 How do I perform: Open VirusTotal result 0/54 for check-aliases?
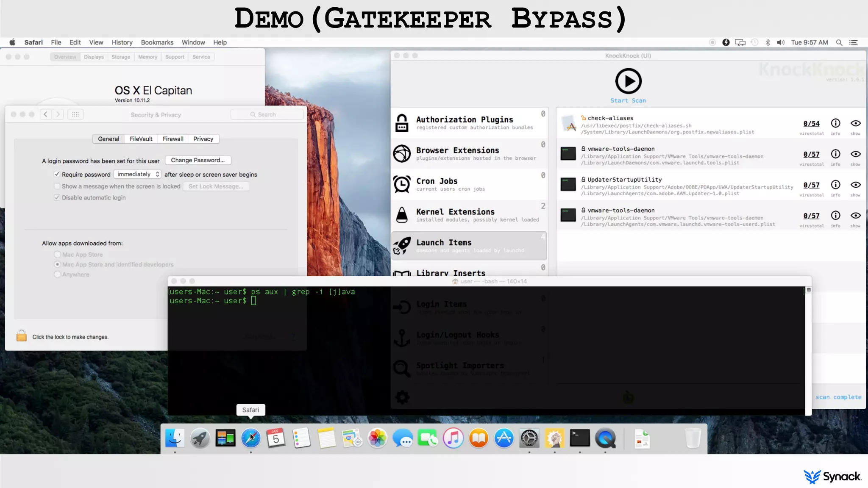(x=811, y=124)
